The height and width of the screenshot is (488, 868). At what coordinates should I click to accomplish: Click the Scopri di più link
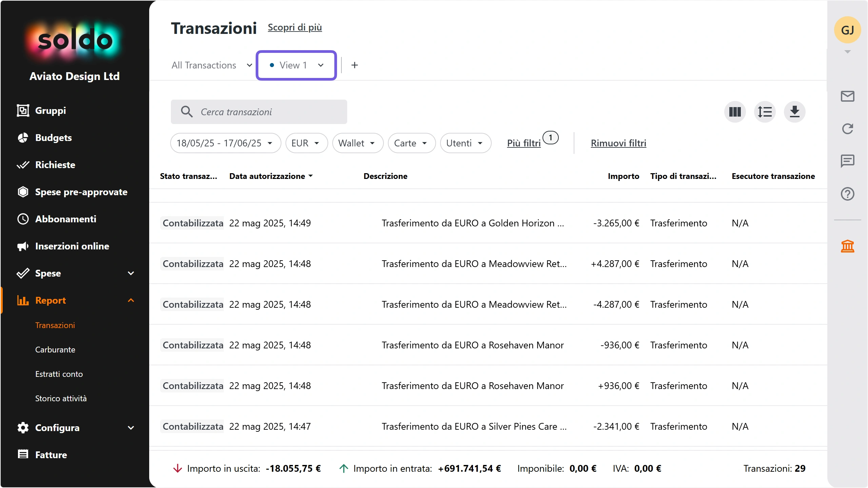(x=295, y=27)
